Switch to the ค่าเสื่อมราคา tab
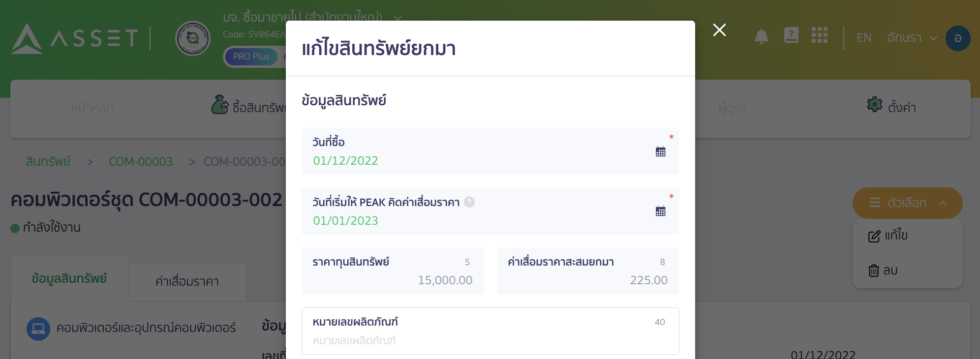 pos(187,282)
